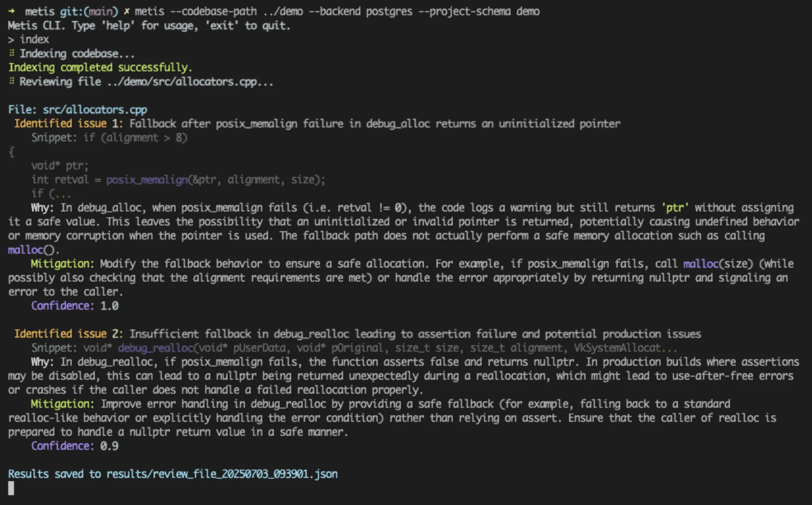Click the "Identified issue 2" heading

(x=68, y=334)
